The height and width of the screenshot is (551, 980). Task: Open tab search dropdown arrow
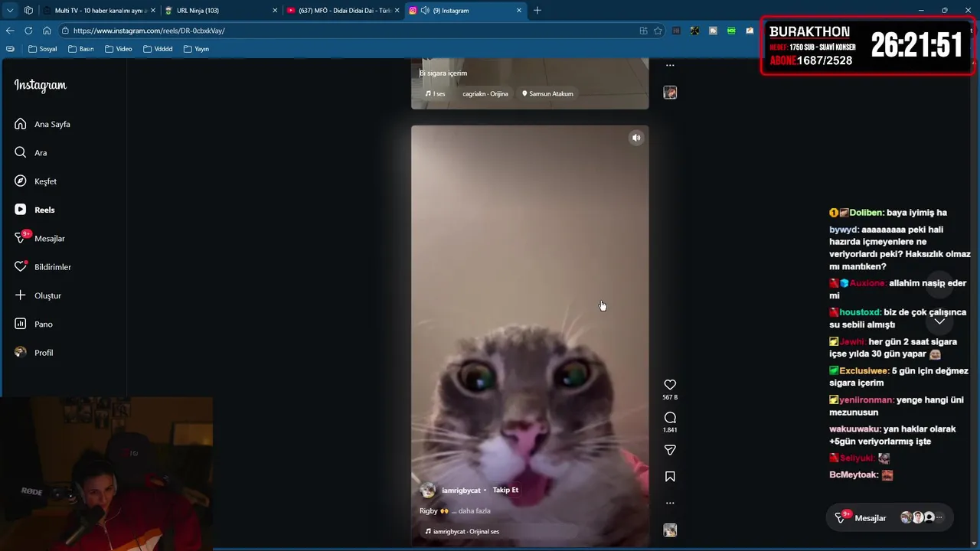10,11
